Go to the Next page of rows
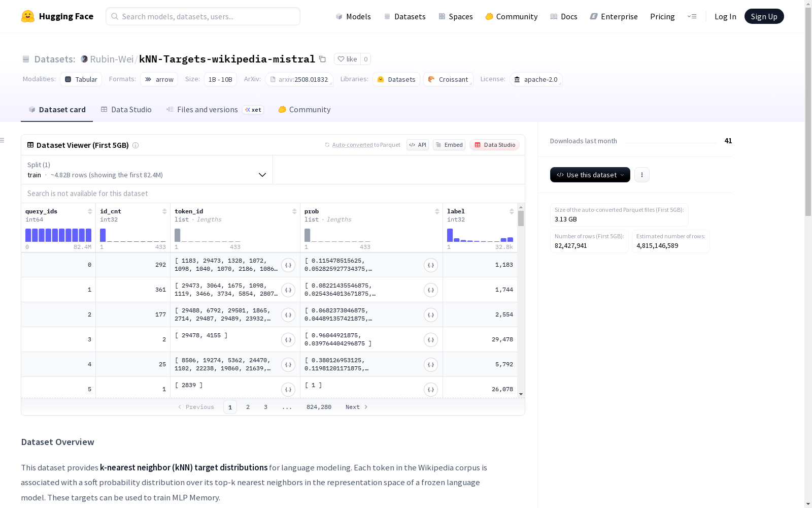 [x=356, y=407]
